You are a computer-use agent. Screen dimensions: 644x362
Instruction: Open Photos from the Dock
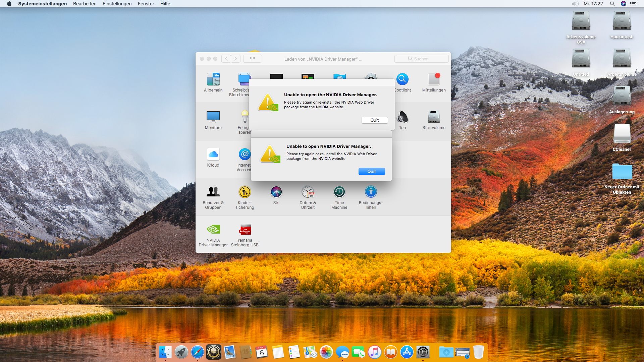pyautogui.click(x=326, y=352)
